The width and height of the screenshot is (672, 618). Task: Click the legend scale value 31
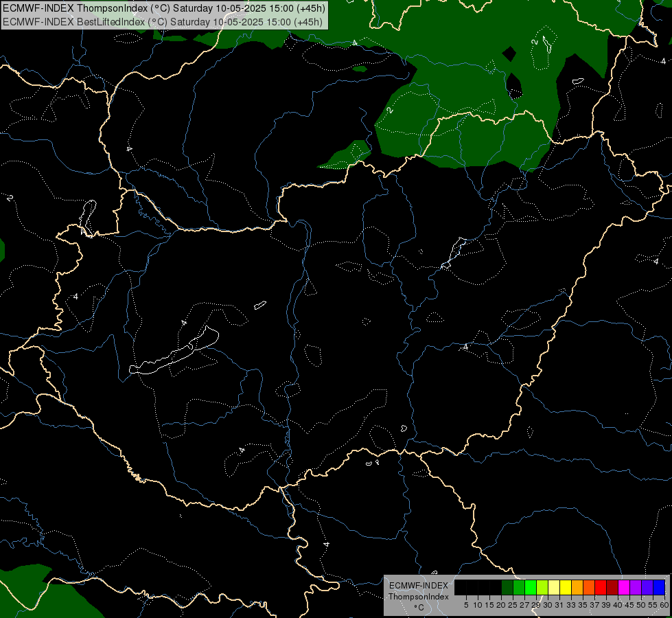click(x=559, y=605)
